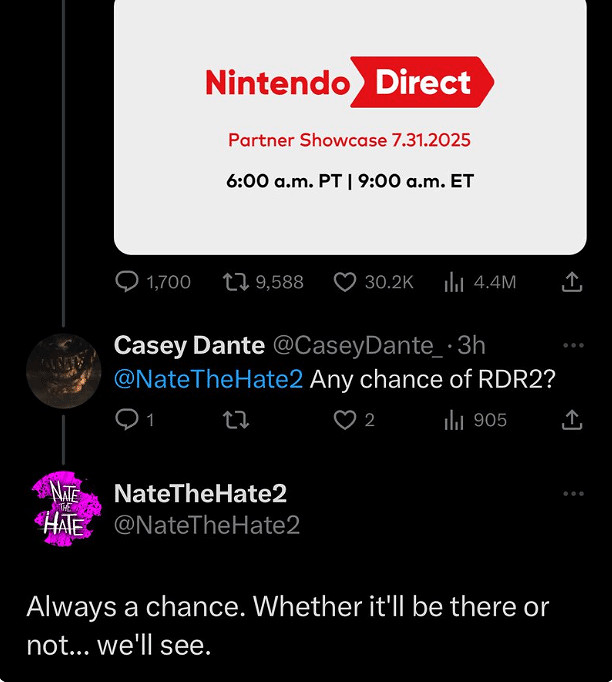View analytics of the 4.4M views post
Screen dimensions: 612x682
454,282
